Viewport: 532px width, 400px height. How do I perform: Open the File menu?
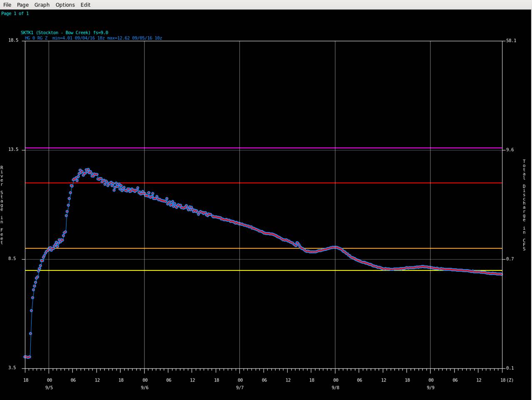(x=7, y=5)
